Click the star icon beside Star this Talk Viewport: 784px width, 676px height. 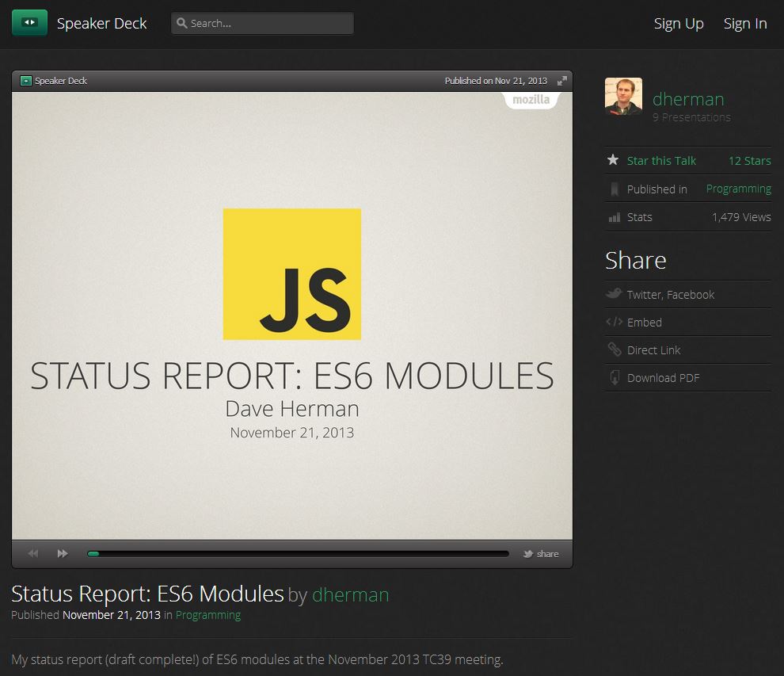[x=613, y=160]
